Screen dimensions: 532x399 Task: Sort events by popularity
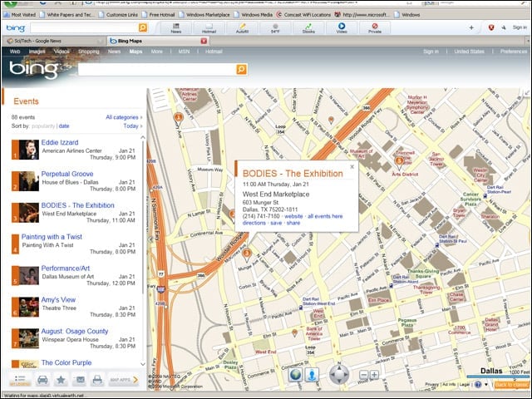43,126
